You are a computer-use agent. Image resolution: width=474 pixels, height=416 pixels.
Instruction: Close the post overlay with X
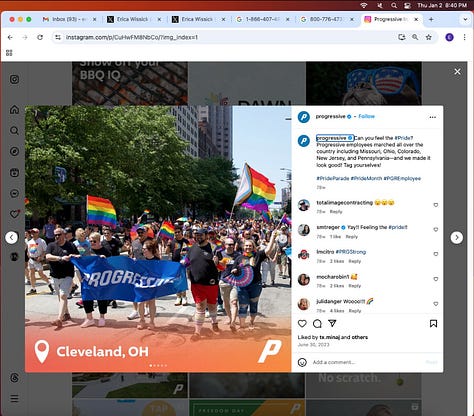tap(457, 71)
